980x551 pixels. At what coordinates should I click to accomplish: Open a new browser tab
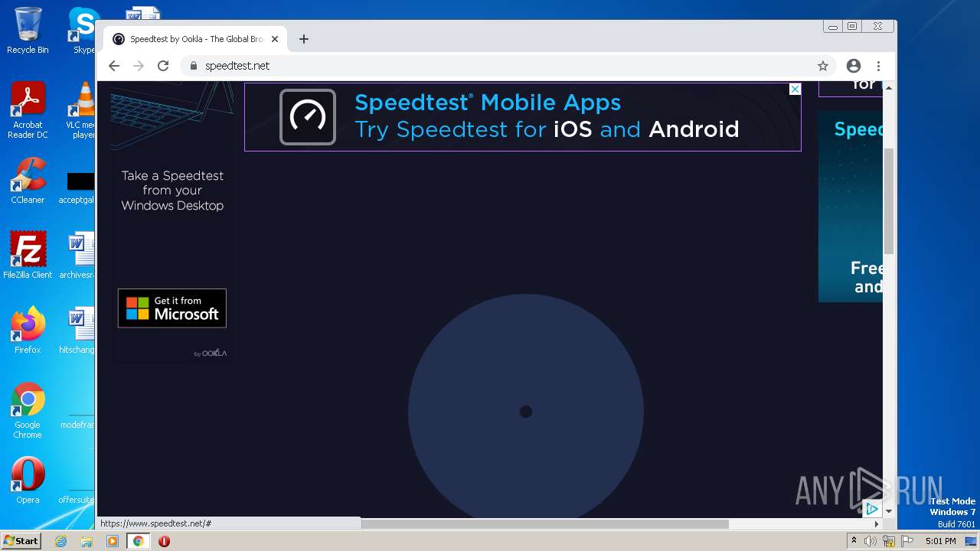[x=304, y=39]
